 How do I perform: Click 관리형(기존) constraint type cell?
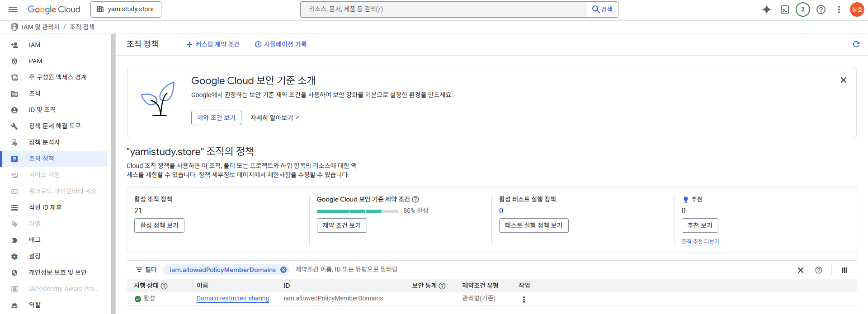coord(479,299)
